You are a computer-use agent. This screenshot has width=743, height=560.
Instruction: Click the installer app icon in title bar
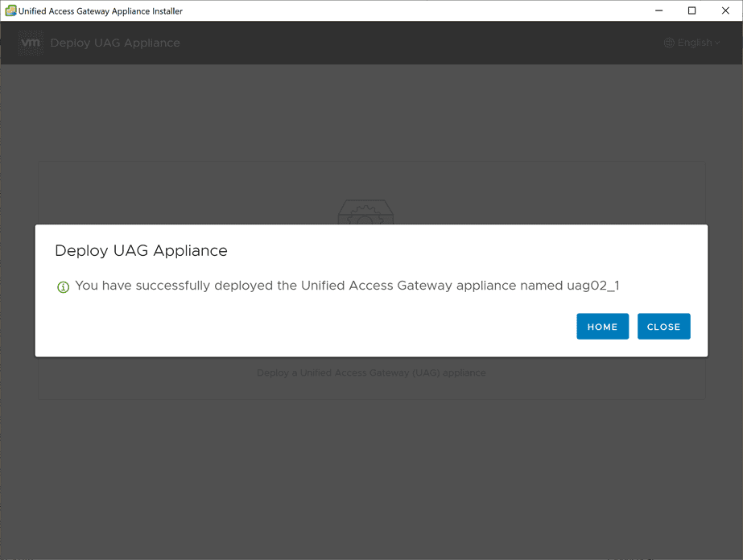pyautogui.click(x=10, y=10)
